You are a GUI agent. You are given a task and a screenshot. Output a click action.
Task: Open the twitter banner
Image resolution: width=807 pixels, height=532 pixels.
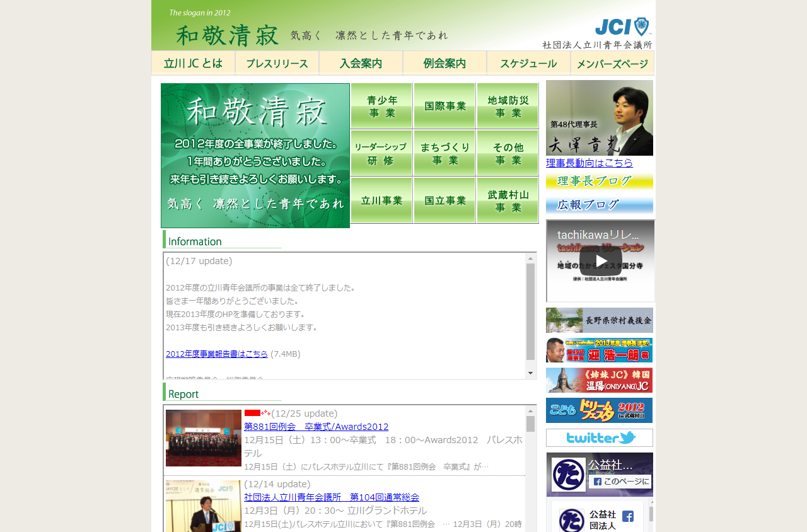click(x=600, y=437)
